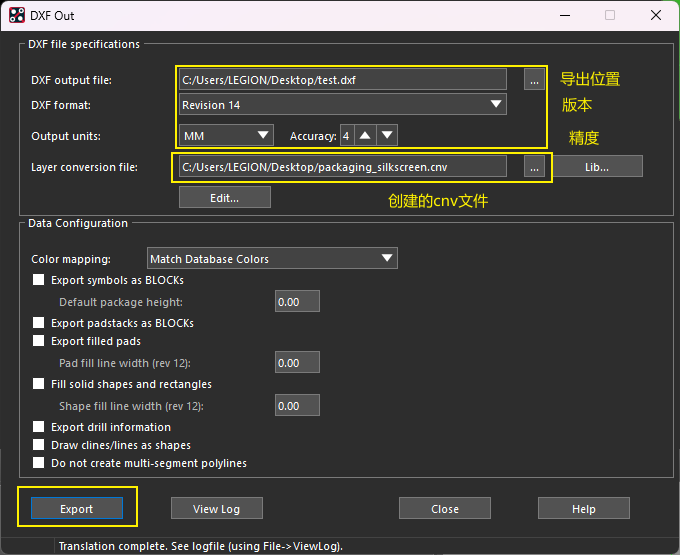The image size is (680, 555).
Task: Click the Edit... button for conversion file
Action: point(225,198)
